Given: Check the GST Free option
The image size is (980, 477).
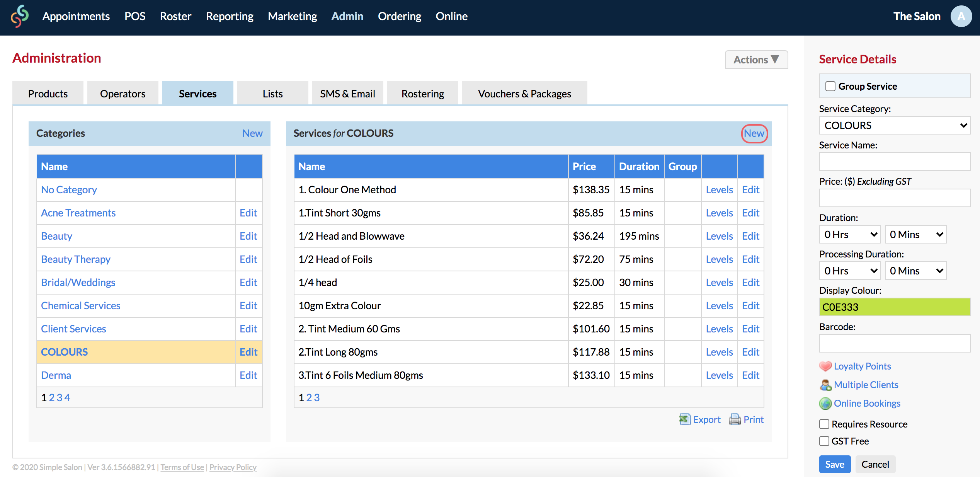Looking at the screenshot, I should click(824, 441).
